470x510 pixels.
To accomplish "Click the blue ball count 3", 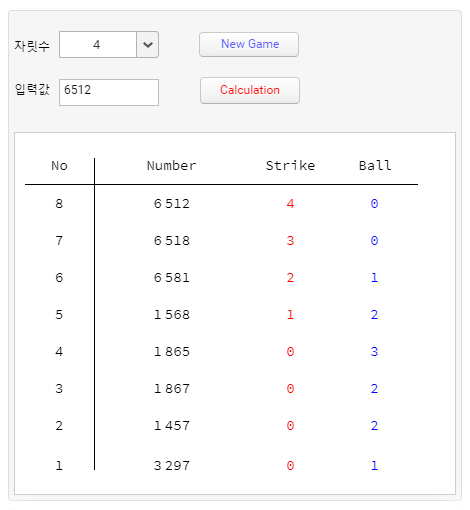I will click(374, 352).
